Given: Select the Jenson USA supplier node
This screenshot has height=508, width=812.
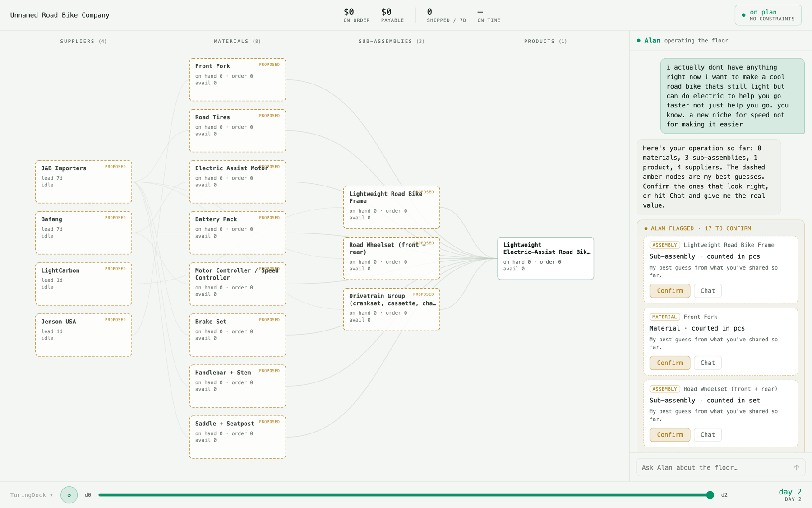Looking at the screenshot, I should (x=83, y=335).
